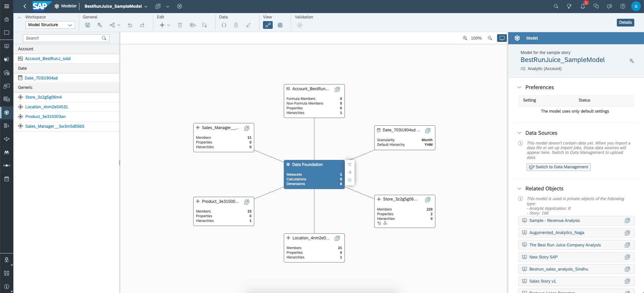Click the left panel resize handle
644x293 pixels.
119,163
